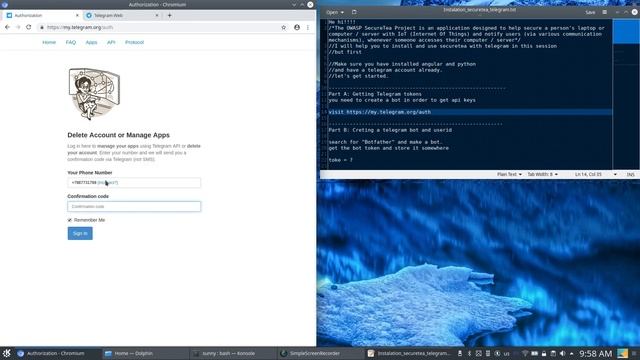The height and width of the screenshot is (360, 640).
Task: Open the KDE application launcher
Action: pos(7,353)
